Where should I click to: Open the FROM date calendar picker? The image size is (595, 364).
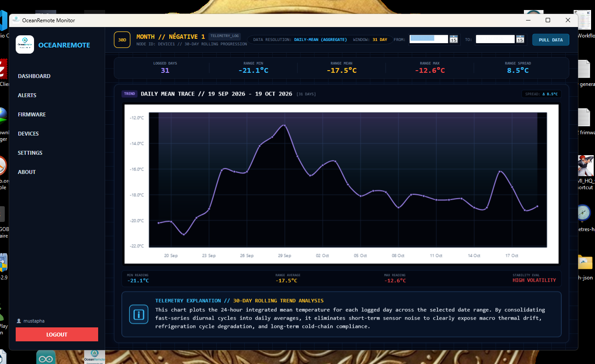pyautogui.click(x=453, y=39)
